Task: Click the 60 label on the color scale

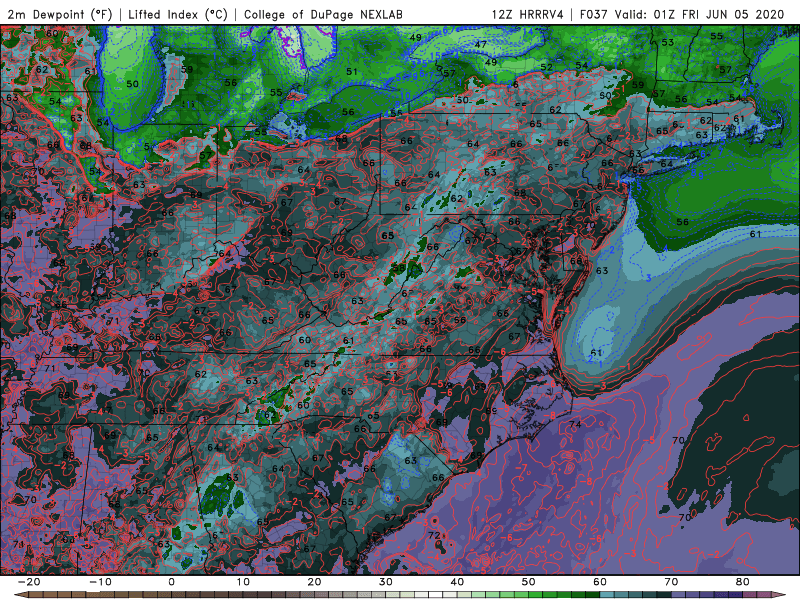Action: pyautogui.click(x=600, y=582)
